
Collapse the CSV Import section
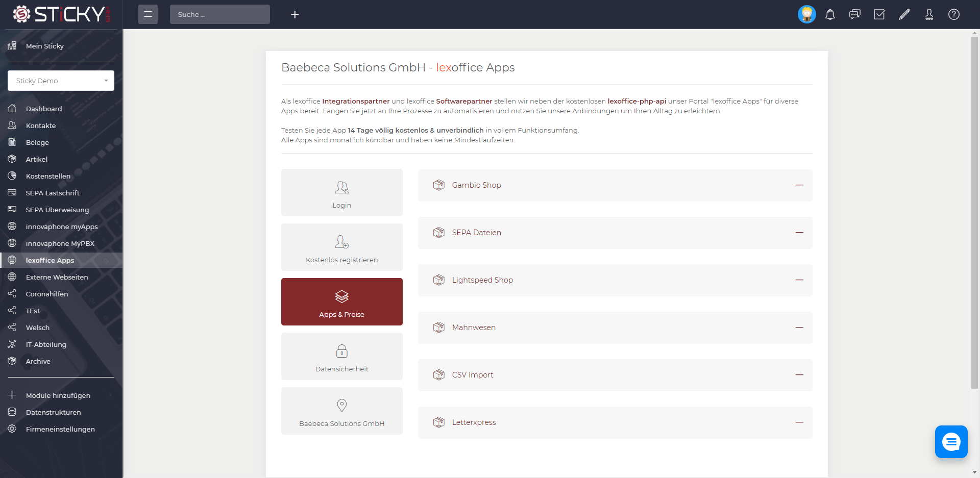(799, 375)
